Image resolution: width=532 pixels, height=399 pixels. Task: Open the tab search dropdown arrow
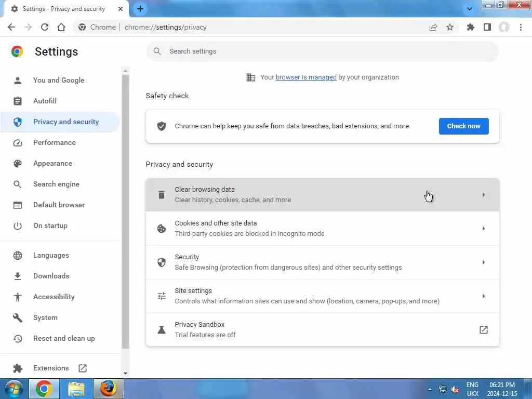click(x=470, y=9)
